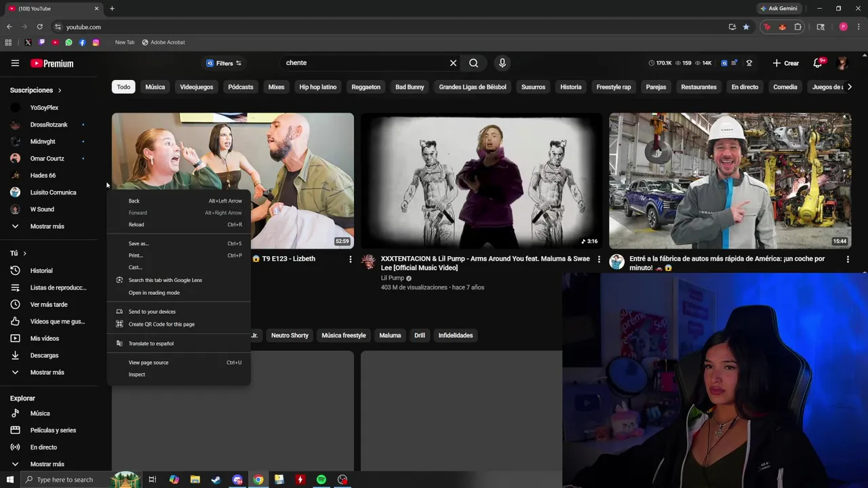Choose Create QR Code for this page

pyautogui.click(x=179, y=324)
